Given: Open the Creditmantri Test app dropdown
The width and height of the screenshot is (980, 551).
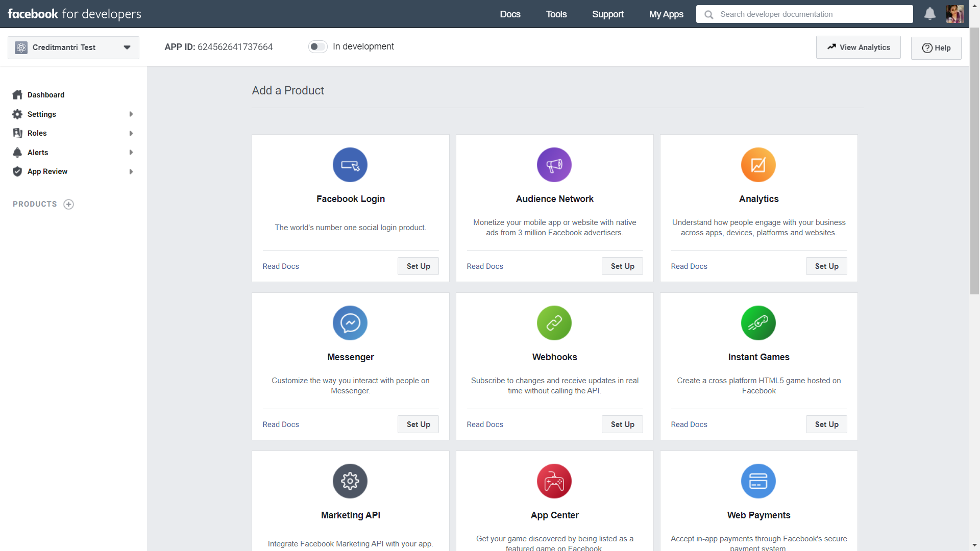Looking at the screenshot, I should pyautogui.click(x=73, y=47).
